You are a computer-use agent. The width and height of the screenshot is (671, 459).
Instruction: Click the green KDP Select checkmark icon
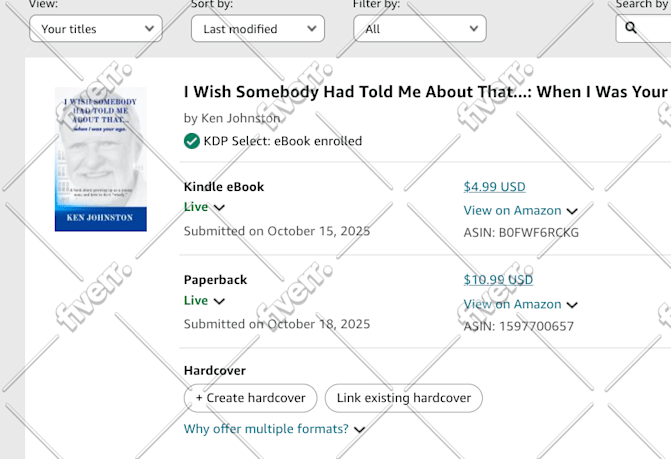coord(191,141)
